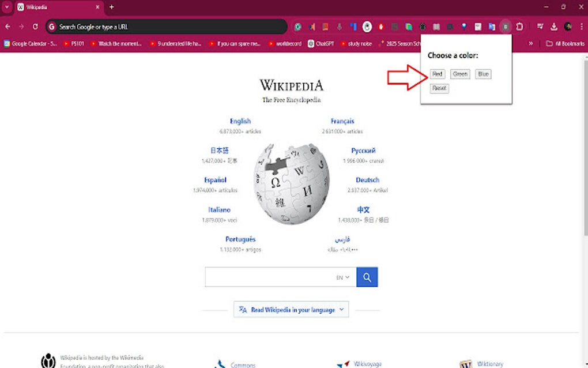Click the blue Trello-style extension icon
Image resolution: width=588 pixels, height=368 pixels.
tap(353, 27)
